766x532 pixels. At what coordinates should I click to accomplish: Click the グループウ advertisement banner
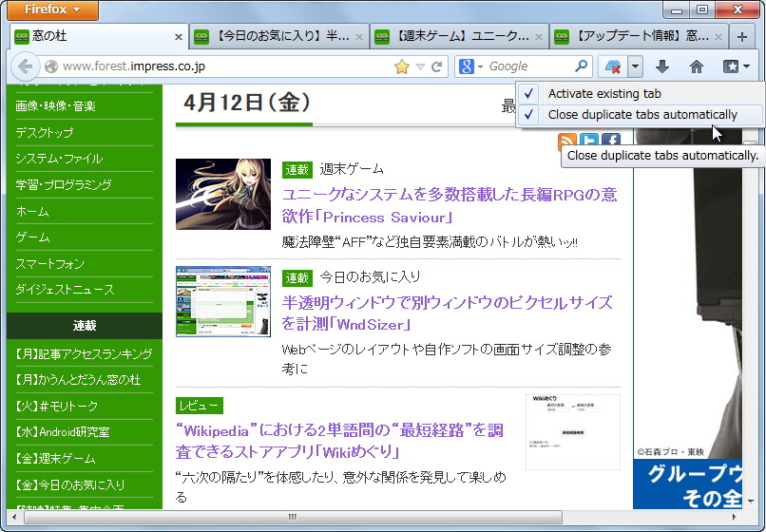point(688,484)
